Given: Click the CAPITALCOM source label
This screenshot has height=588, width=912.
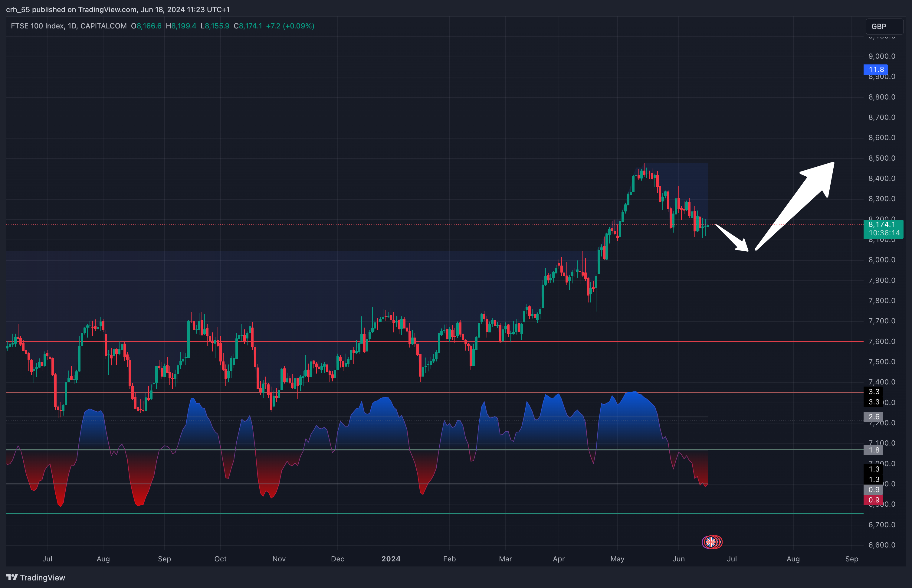Looking at the screenshot, I should (103, 26).
